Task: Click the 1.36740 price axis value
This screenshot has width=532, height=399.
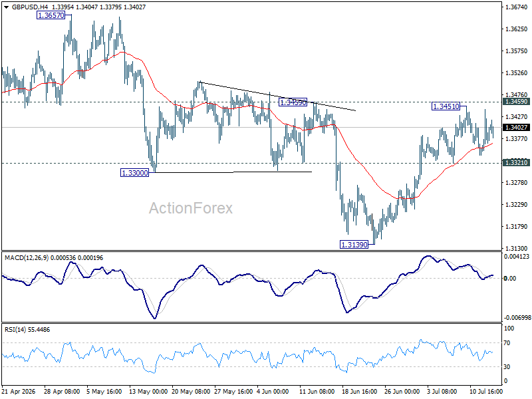Action: pyautogui.click(x=517, y=7)
